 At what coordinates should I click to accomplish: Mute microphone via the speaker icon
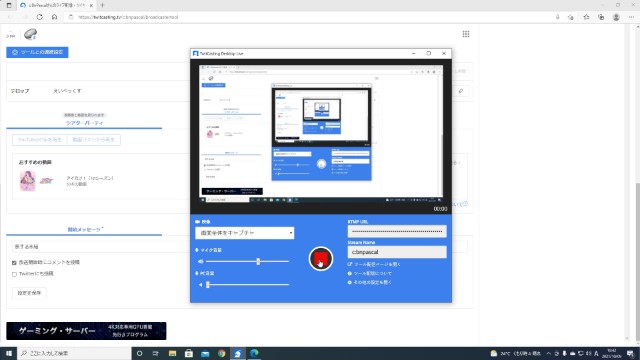200,261
